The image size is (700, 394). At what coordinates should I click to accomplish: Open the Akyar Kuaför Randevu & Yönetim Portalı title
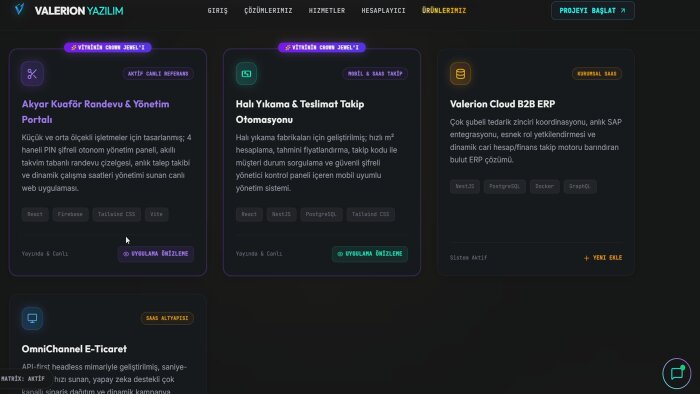[96, 112]
